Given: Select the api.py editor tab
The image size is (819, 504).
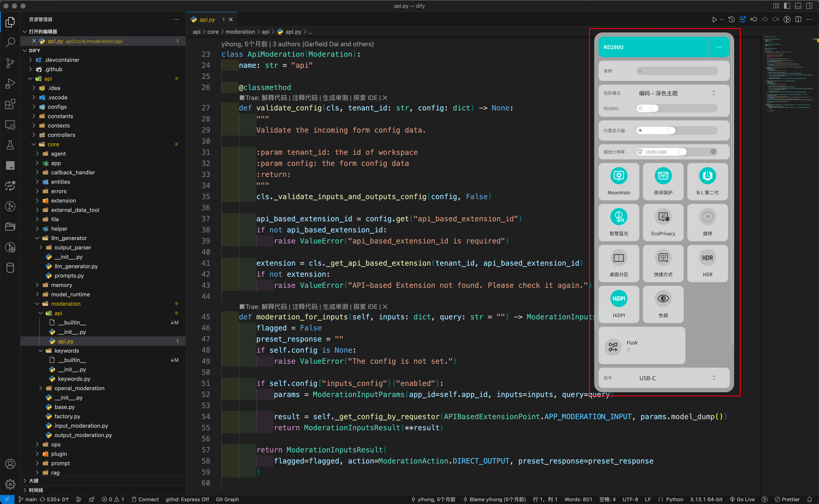Looking at the screenshot, I should (x=207, y=20).
